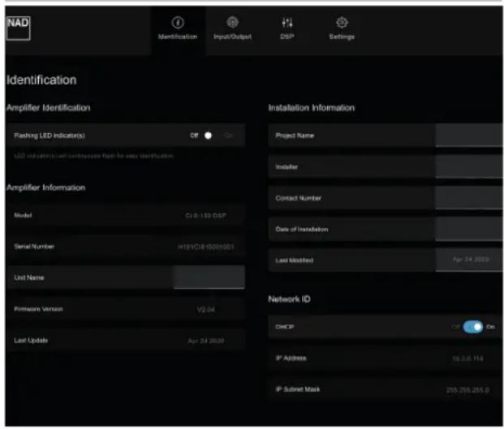The image size is (504, 429).
Task: Click the IP Subnet Mask value
Action: [467, 390]
